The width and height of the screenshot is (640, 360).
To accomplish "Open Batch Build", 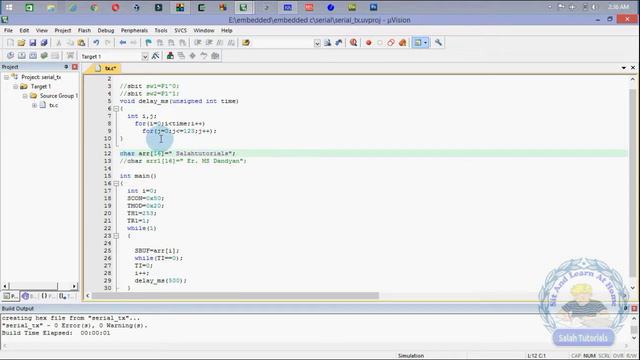I will click(44, 56).
